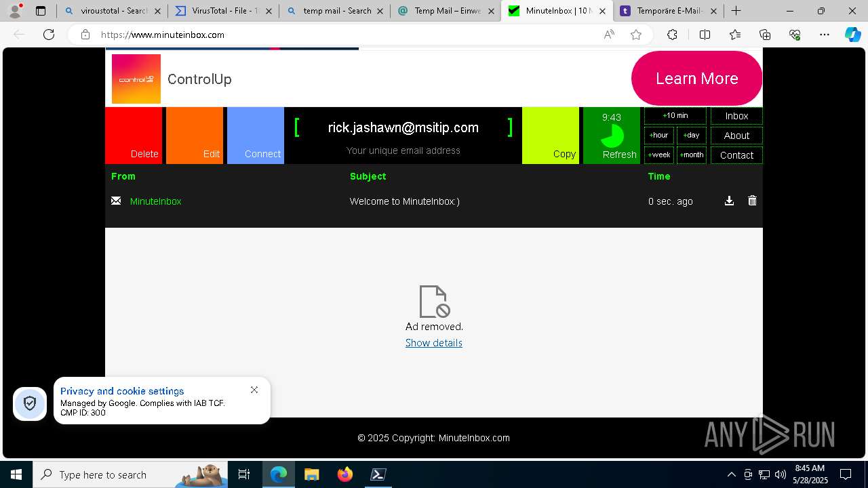Open browser Extensions icon
868x488 pixels.
click(x=672, y=35)
